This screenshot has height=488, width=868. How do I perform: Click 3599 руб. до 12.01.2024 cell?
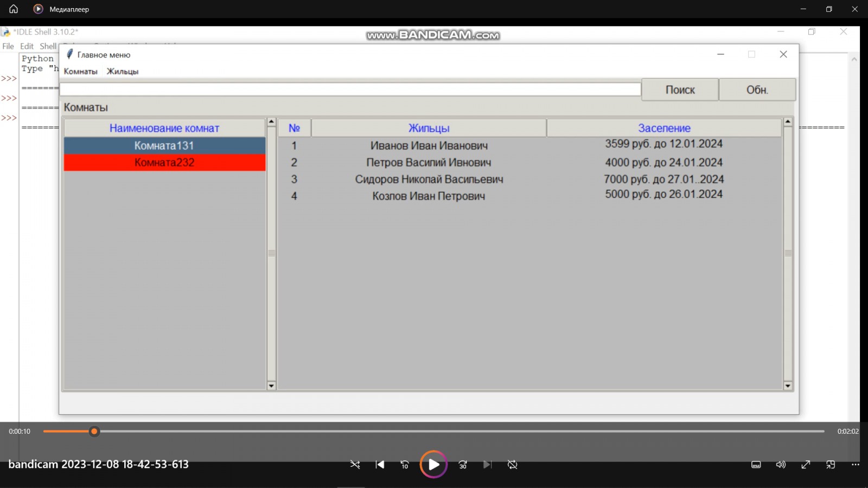click(664, 144)
